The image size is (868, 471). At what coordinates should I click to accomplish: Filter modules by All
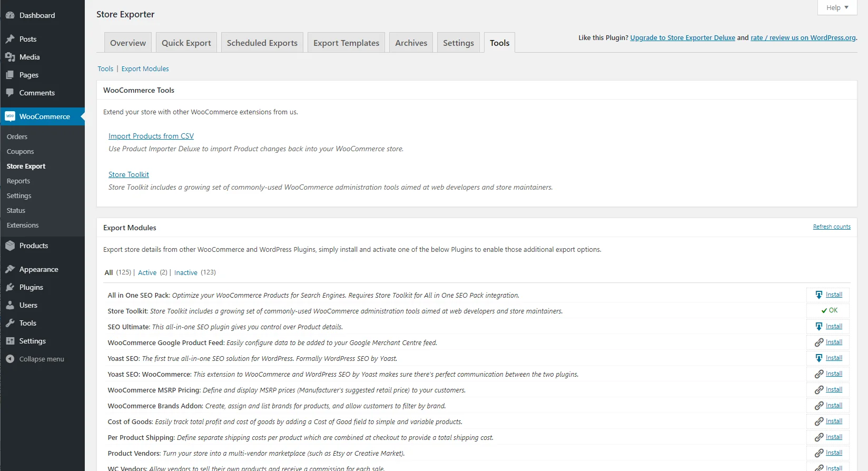point(108,272)
